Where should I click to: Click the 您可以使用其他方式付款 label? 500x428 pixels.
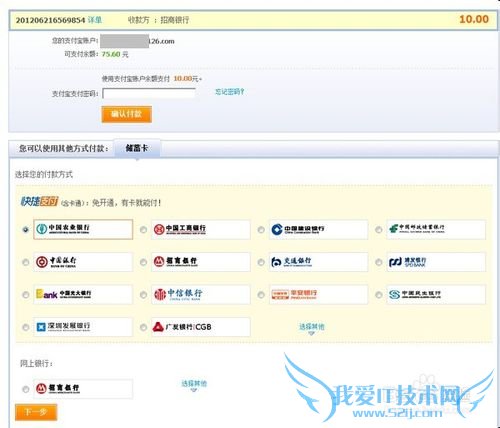point(64,148)
